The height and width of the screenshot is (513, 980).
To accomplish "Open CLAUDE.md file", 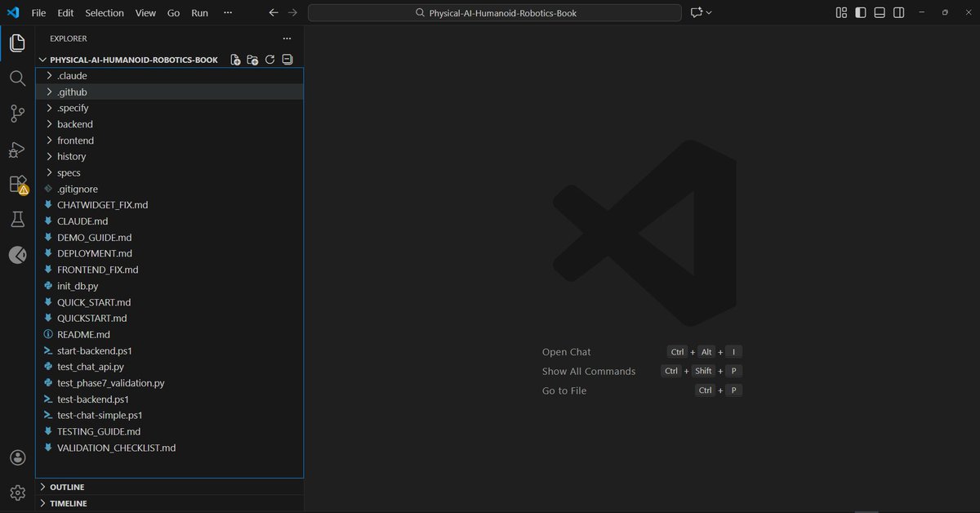I will pyautogui.click(x=169, y=221).
